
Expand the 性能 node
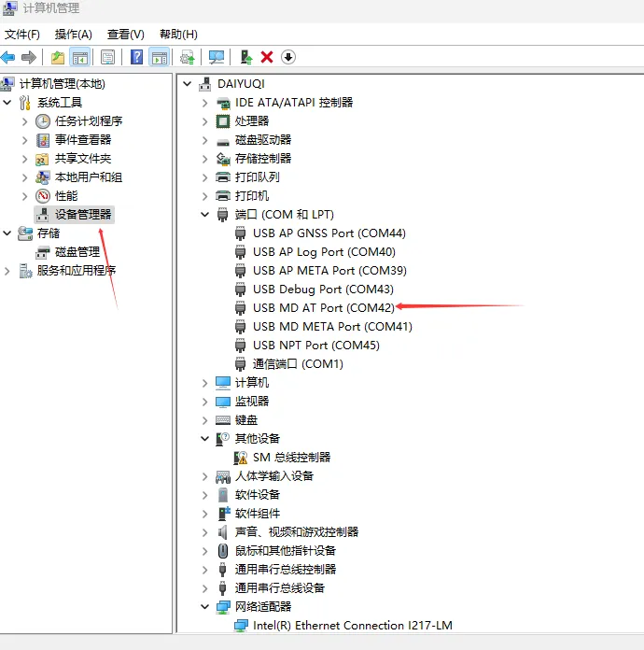[24, 196]
